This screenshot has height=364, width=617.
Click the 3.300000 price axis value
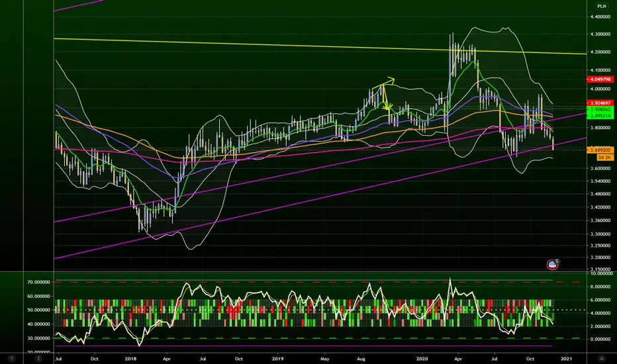pyautogui.click(x=600, y=234)
